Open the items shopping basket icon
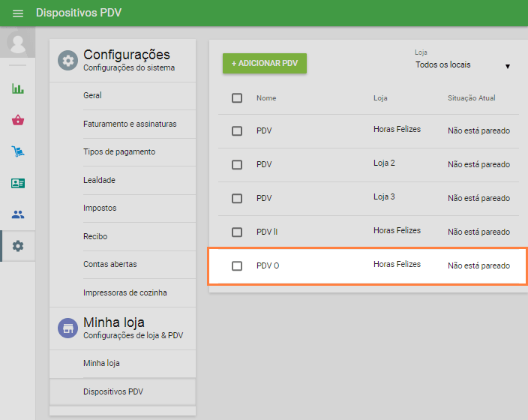This screenshot has width=528, height=420. [18, 120]
